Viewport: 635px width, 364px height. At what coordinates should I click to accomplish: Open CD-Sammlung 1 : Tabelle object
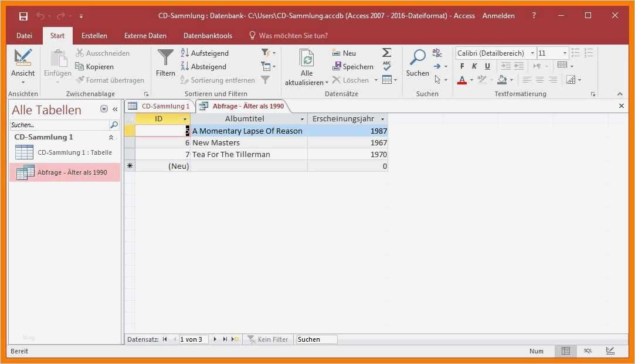[64, 152]
